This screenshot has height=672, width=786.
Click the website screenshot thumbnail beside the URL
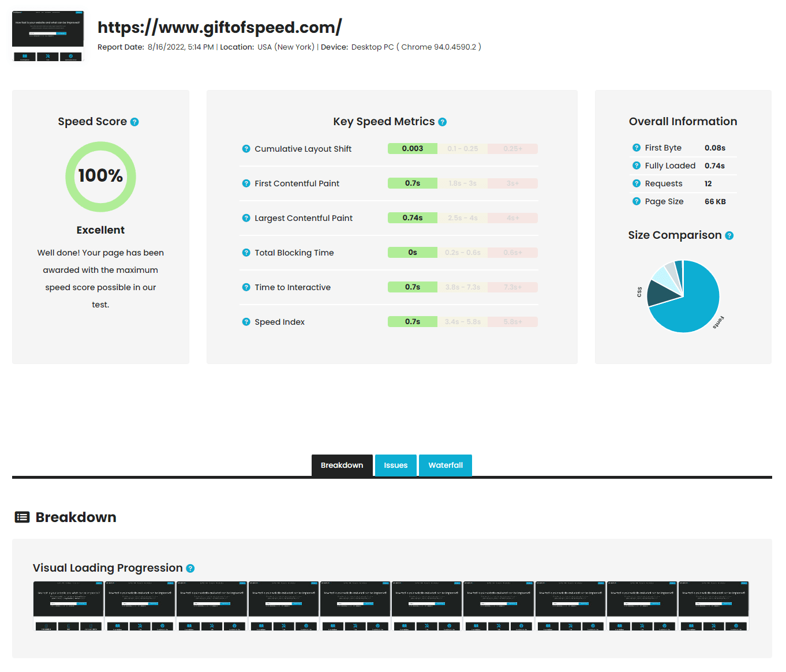(48, 36)
